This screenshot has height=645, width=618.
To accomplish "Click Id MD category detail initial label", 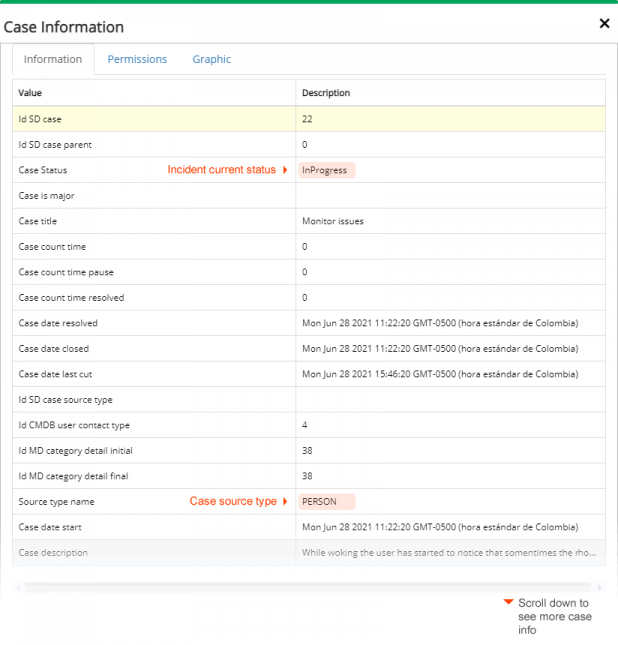I will [75, 451].
